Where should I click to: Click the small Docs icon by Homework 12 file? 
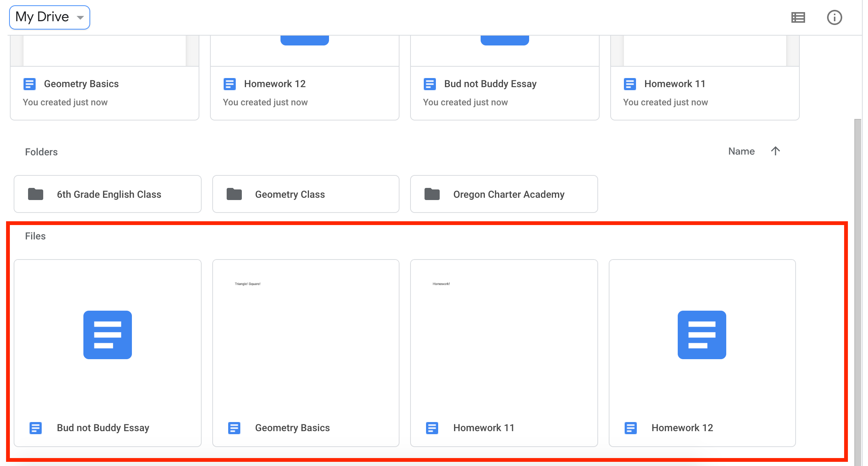click(x=631, y=428)
